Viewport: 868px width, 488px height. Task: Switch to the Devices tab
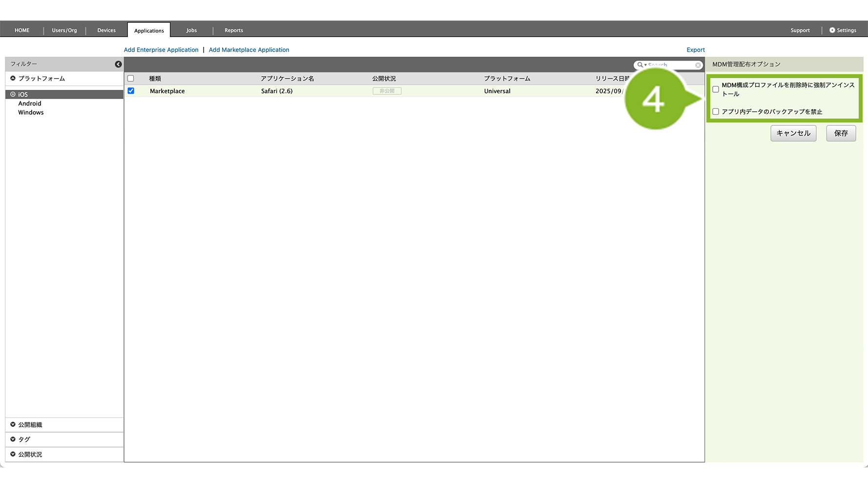[x=106, y=30]
